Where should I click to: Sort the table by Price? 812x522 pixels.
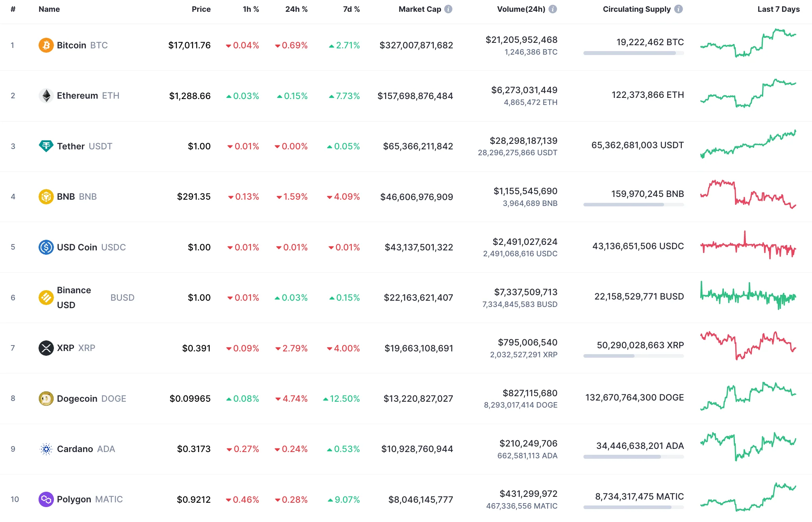[x=201, y=9]
